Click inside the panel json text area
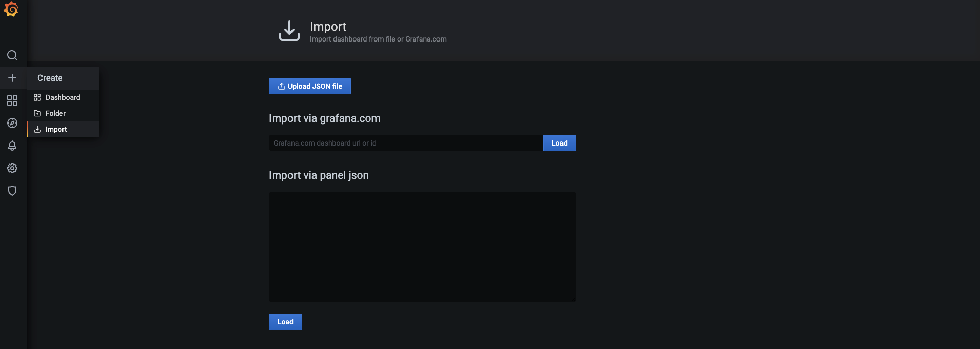 point(423,247)
